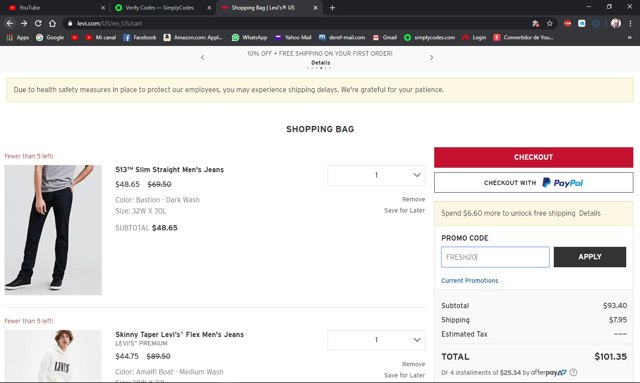This screenshot has width=640, height=383.
Task: Click the red CHECKOUT button
Action: click(x=533, y=157)
